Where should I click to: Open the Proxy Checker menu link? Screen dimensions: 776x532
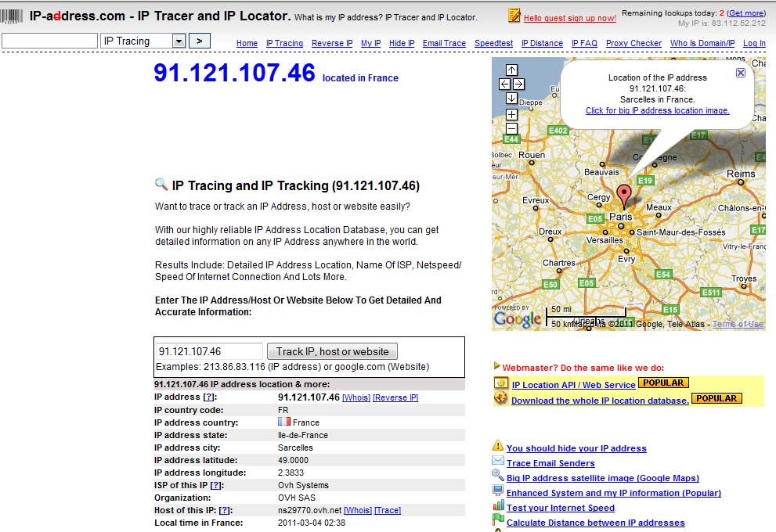click(633, 43)
